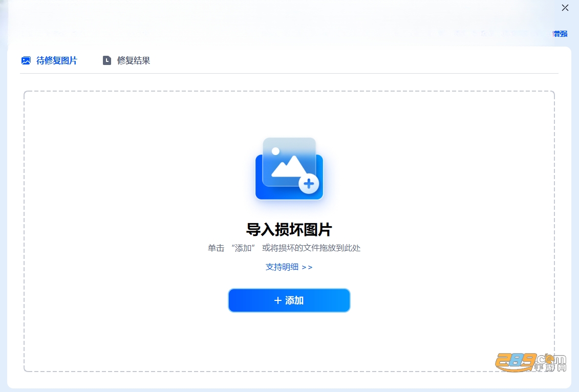Click the large import image icon
This screenshot has height=392, width=579.
(289, 169)
